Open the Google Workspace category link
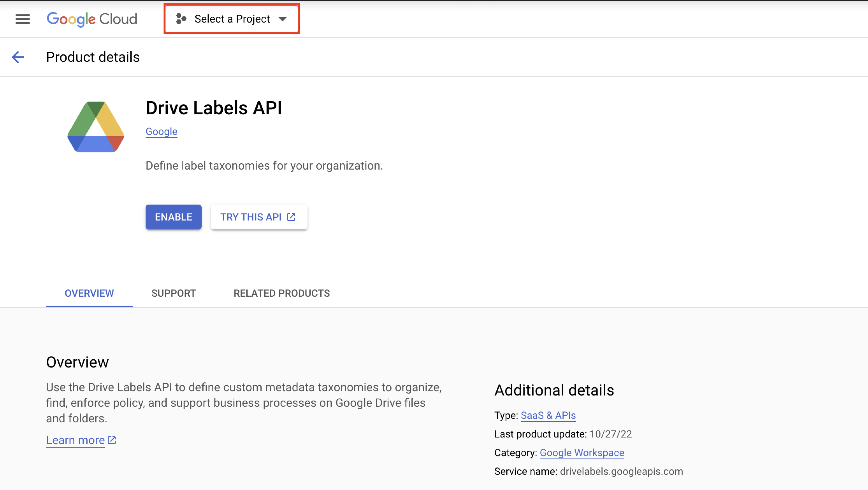The image size is (868, 490). tap(582, 453)
